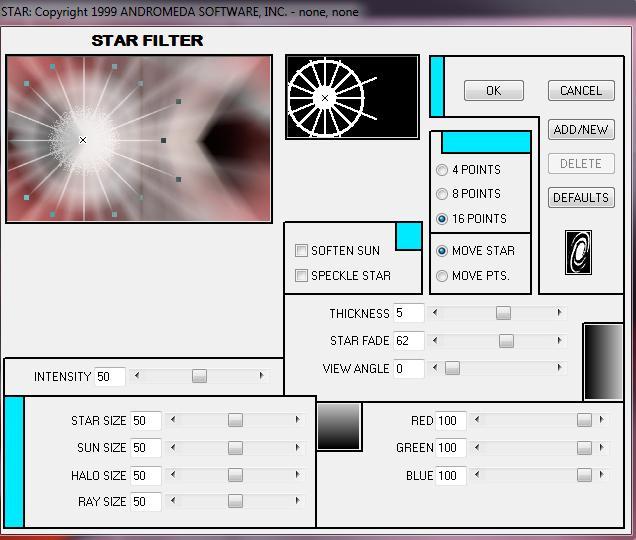The image size is (636, 540).
Task: Choose the MOVE STAR mode
Action: click(x=442, y=251)
